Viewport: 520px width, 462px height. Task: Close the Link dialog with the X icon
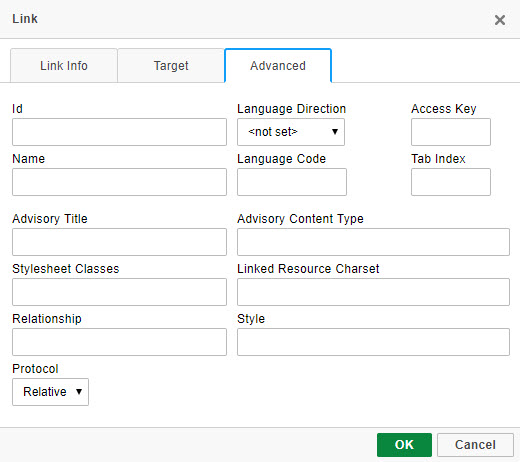[500, 20]
